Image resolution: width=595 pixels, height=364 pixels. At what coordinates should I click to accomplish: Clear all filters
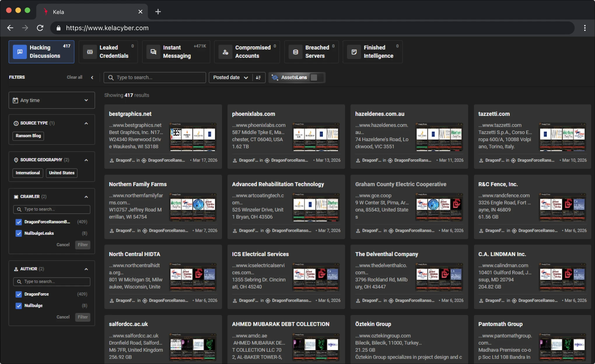point(75,77)
